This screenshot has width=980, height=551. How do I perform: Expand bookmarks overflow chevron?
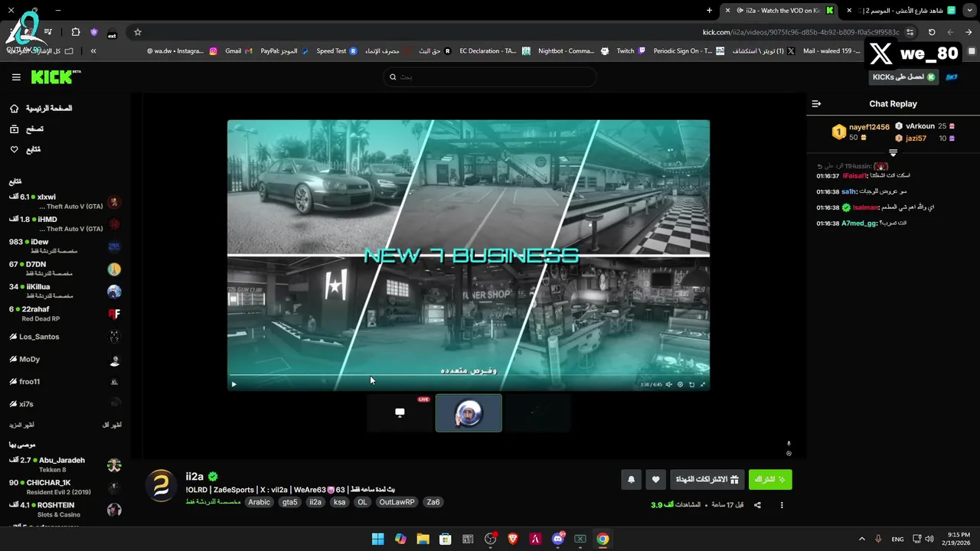pos(93,51)
